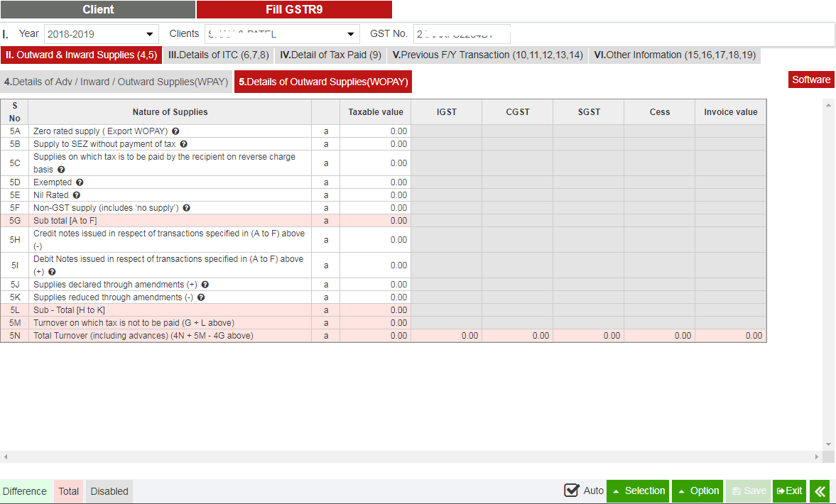Show help for Non-GST supply row
The image size is (836, 504).
[186, 208]
